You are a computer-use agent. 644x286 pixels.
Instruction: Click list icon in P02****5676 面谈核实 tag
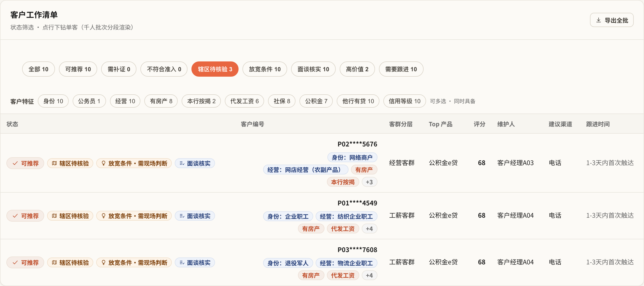coord(182,163)
